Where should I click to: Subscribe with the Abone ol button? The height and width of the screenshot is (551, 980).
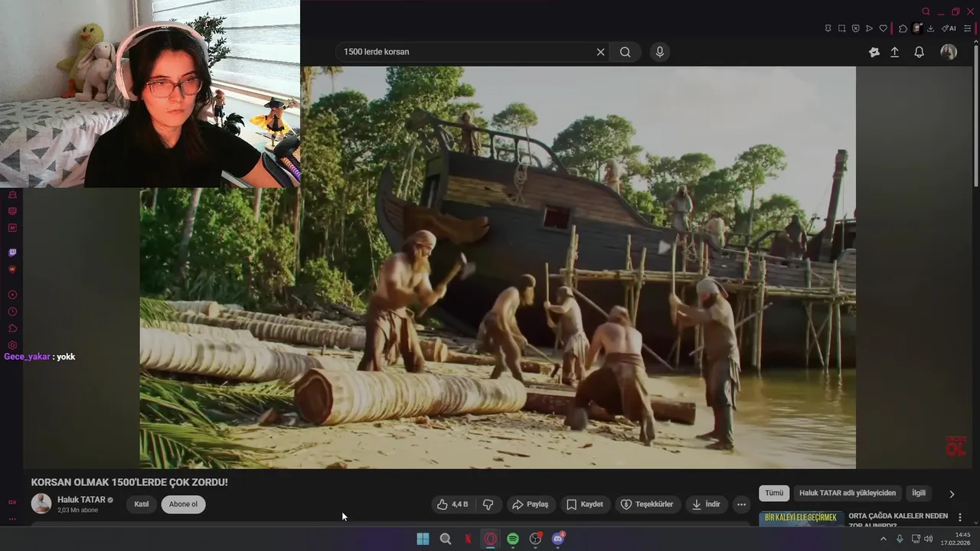[183, 504]
